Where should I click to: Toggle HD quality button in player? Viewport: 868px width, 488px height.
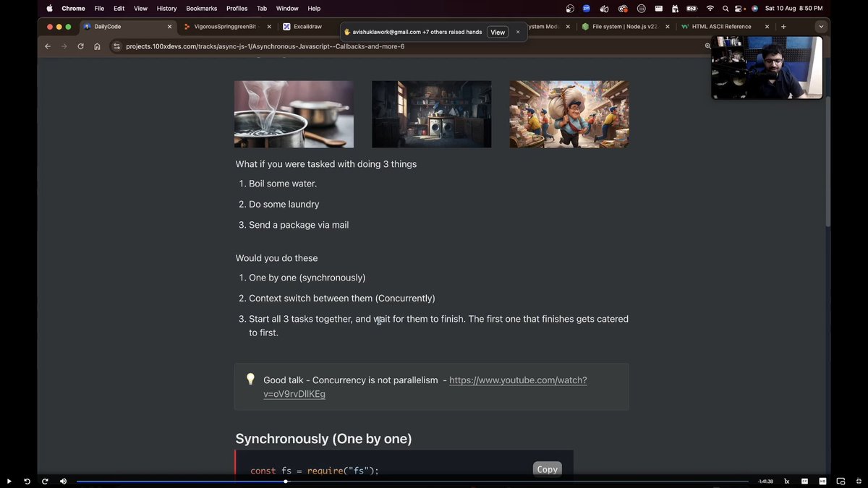(x=822, y=481)
